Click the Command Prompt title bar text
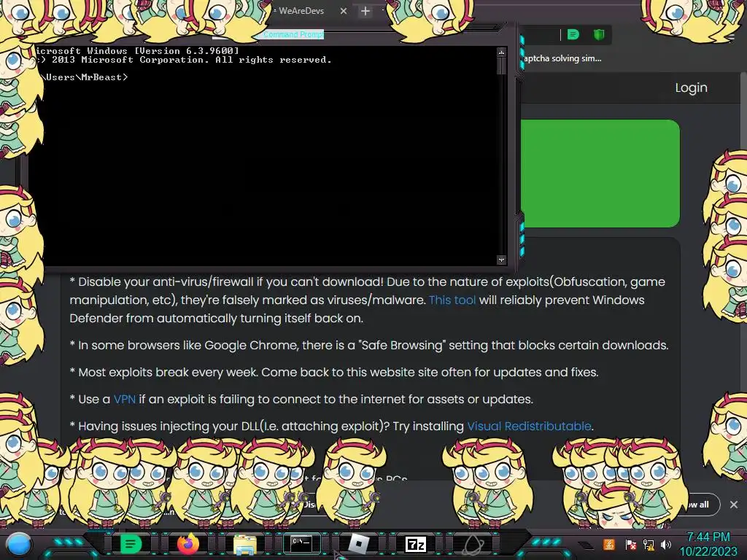The height and width of the screenshot is (560, 747). [x=293, y=34]
